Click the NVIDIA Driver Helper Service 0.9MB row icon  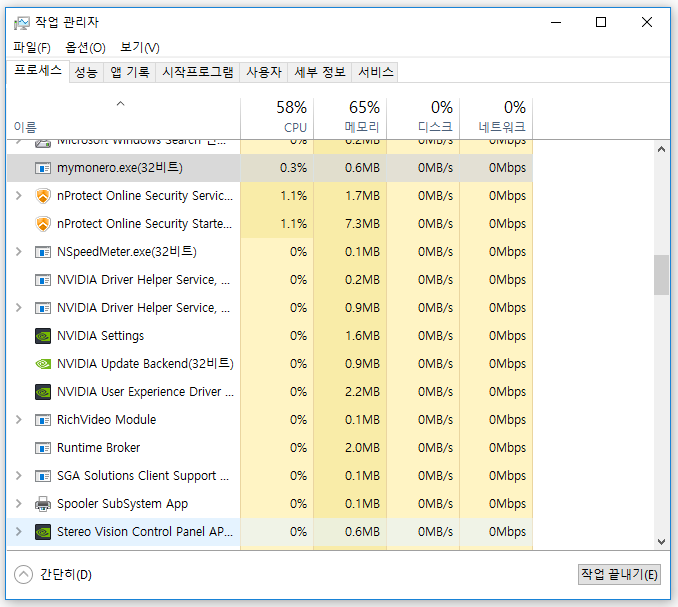tap(43, 308)
